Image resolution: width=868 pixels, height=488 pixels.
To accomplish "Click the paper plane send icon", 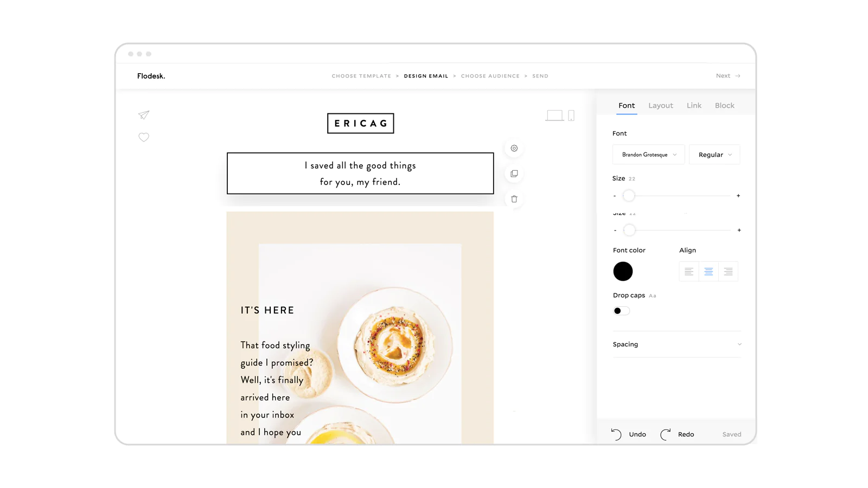I will pos(144,115).
